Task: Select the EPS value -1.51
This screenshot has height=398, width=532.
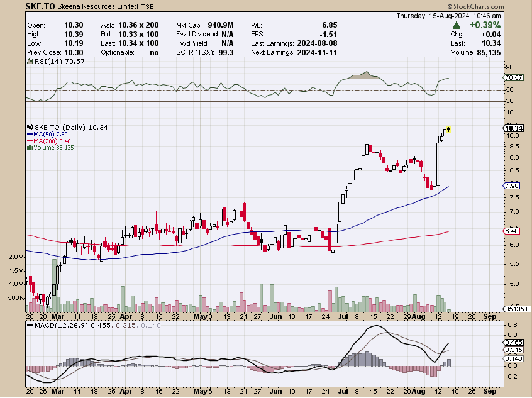Action: (328, 35)
